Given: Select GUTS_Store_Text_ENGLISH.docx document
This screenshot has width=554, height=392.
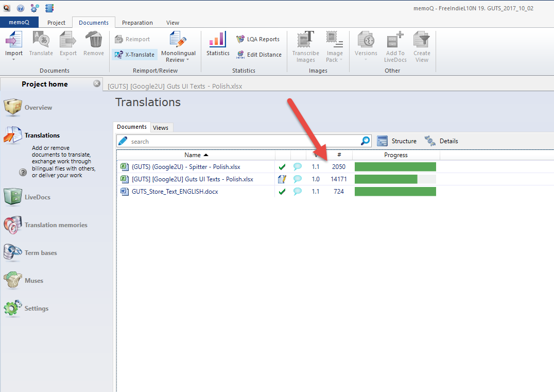Looking at the screenshot, I should coord(175,192).
